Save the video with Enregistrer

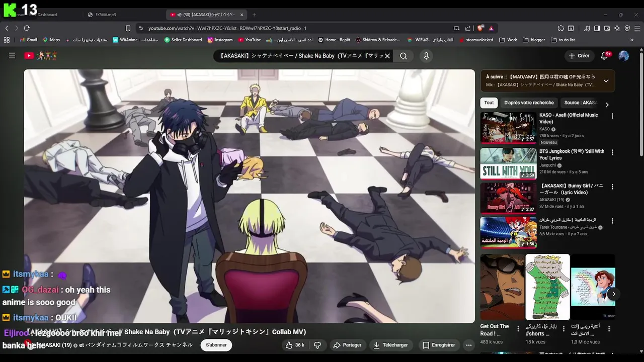439,345
